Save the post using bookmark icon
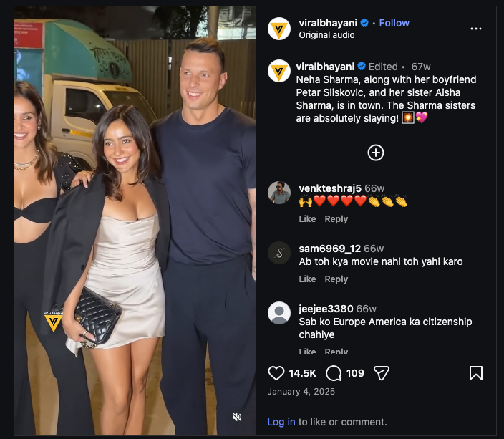The width and height of the screenshot is (504, 439). [476, 373]
